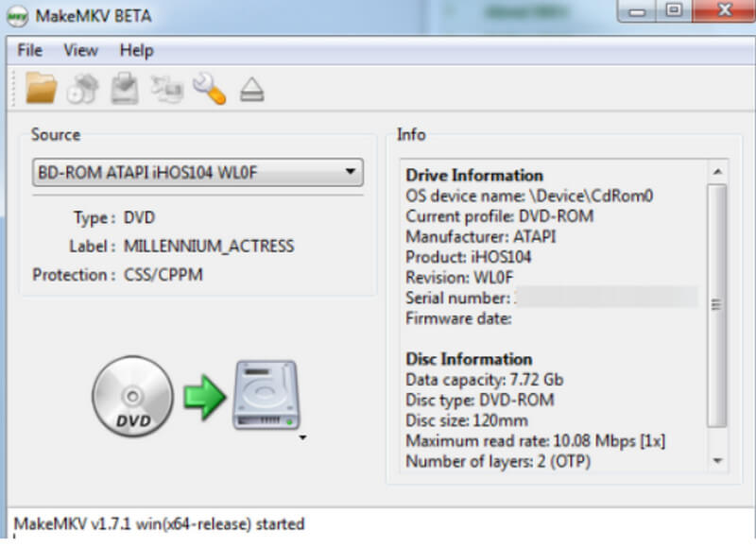Click the Info panel scroll down arrow
The image size is (756, 547).
[x=717, y=461]
